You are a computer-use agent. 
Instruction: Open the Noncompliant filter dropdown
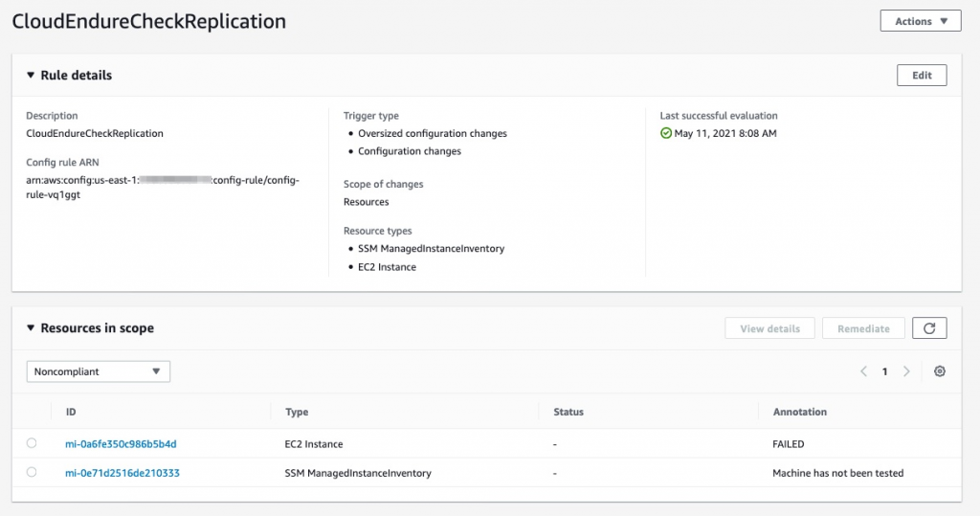99,371
